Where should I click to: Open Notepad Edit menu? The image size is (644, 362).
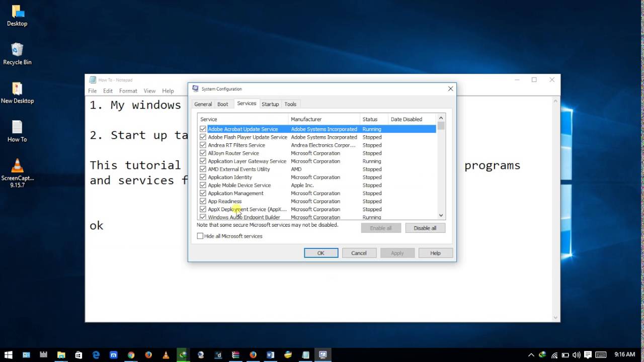point(108,91)
